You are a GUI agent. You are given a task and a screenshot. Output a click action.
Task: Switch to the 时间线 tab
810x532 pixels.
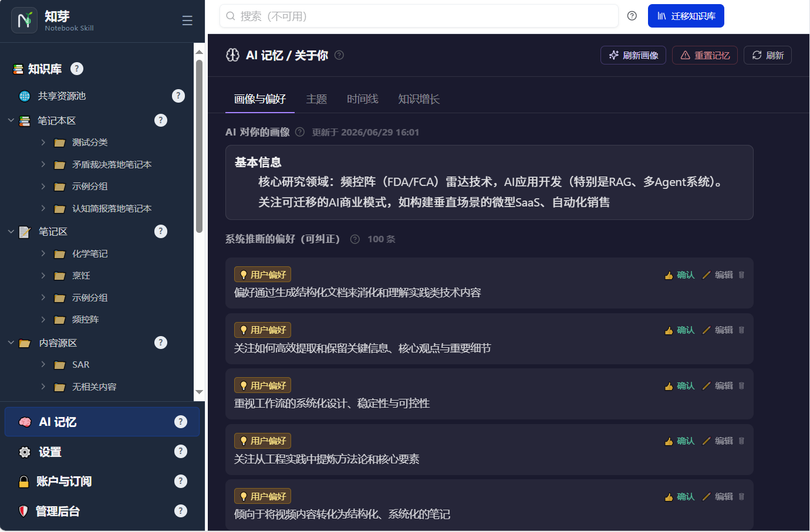[363, 99]
